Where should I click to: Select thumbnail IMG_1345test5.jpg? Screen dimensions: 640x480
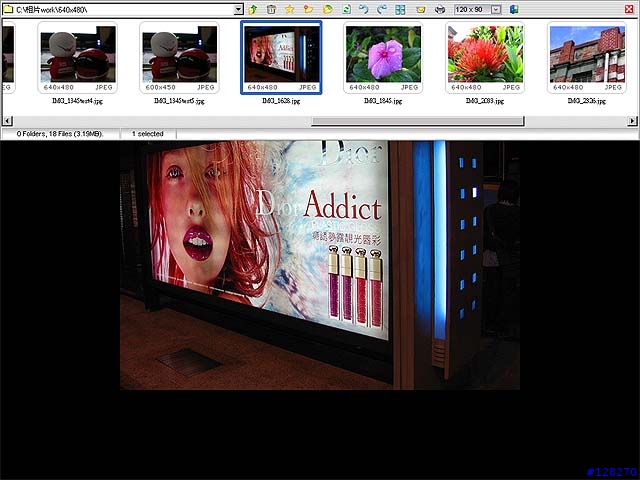coord(179,58)
